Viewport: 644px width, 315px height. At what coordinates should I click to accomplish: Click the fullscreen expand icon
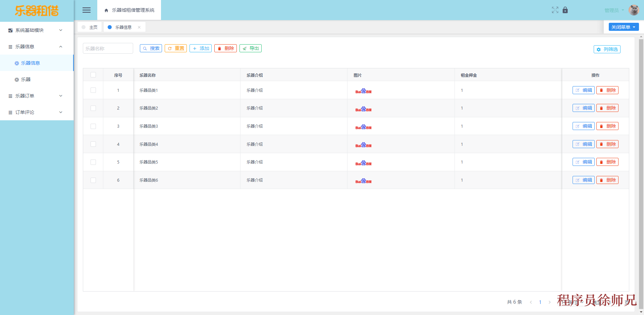[555, 10]
